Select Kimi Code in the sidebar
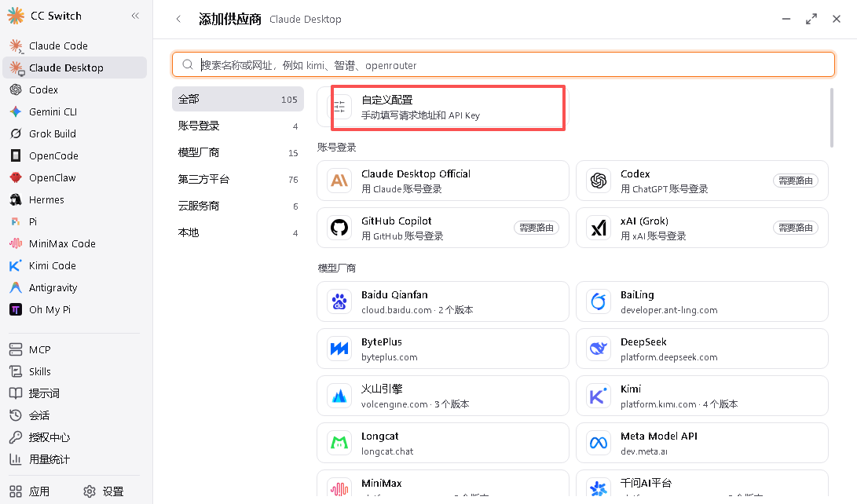 [x=75, y=265]
